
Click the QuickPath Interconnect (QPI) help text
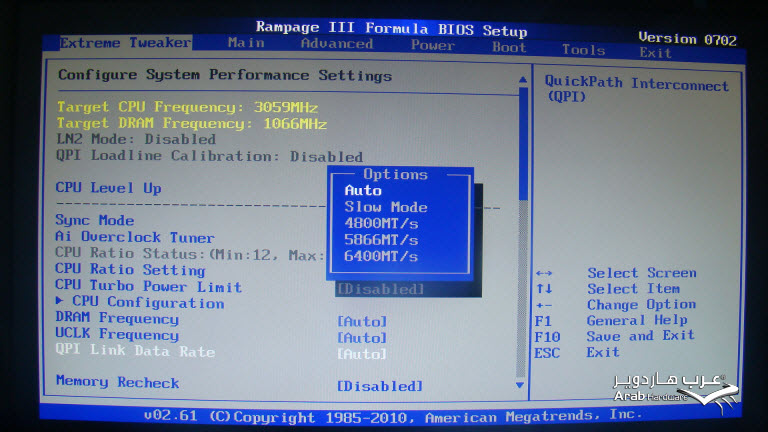636,89
